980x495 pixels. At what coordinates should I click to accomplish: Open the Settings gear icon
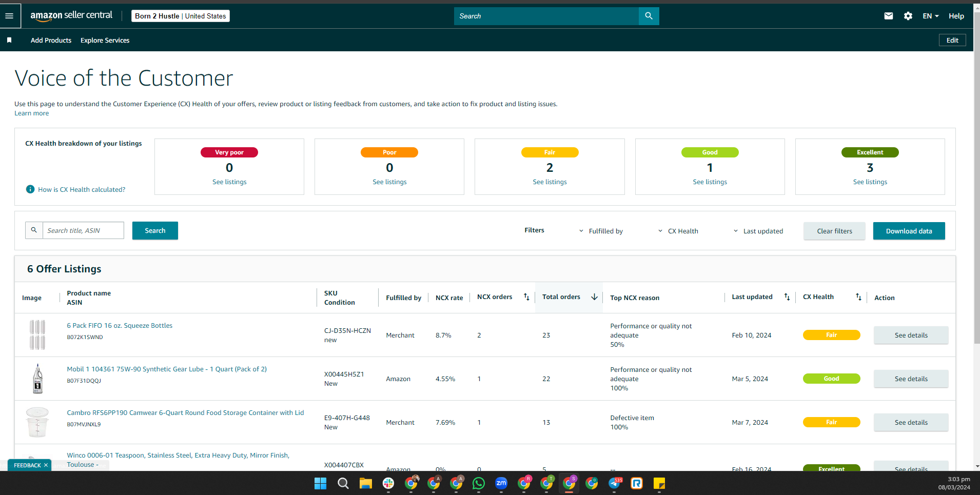(x=908, y=16)
